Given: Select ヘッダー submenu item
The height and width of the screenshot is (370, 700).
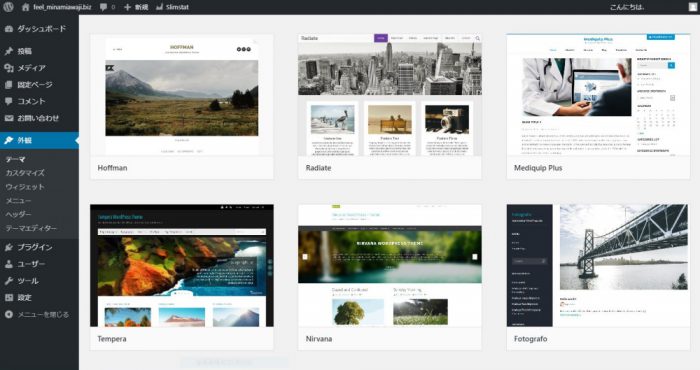Looking at the screenshot, I should tap(18, 215).
